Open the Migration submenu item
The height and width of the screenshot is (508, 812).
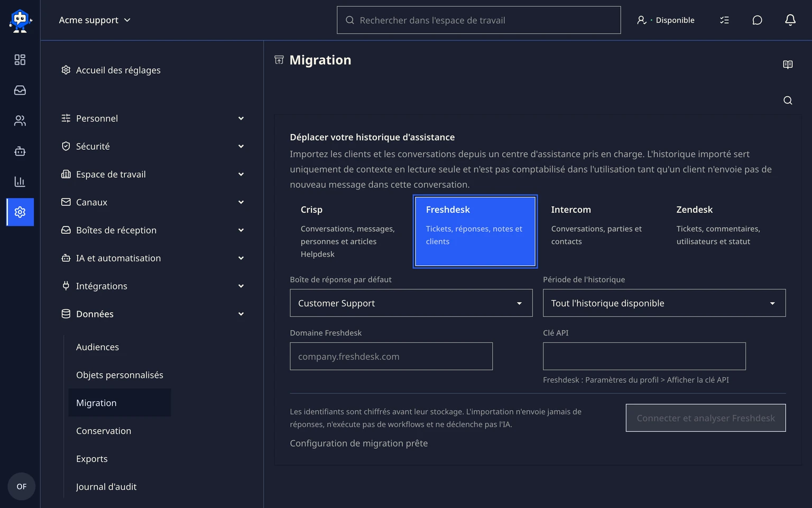(x=119, y=403)
